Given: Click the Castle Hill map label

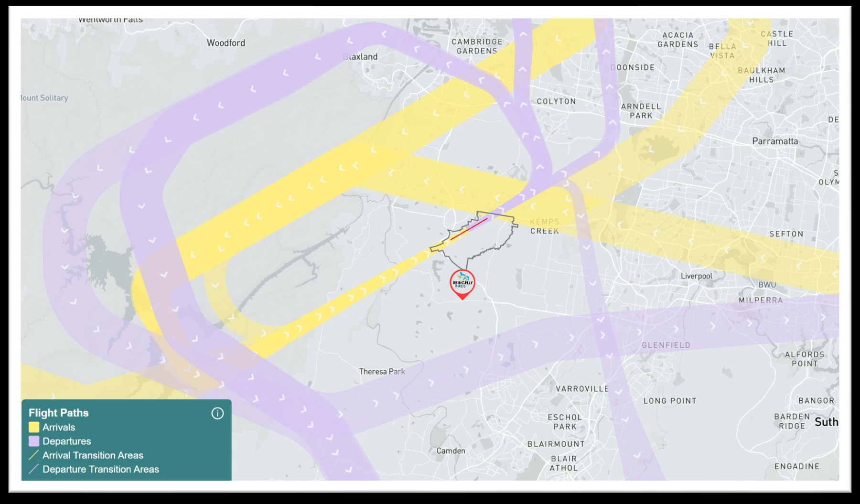Looking at the screenshot, I should [777, 38].
